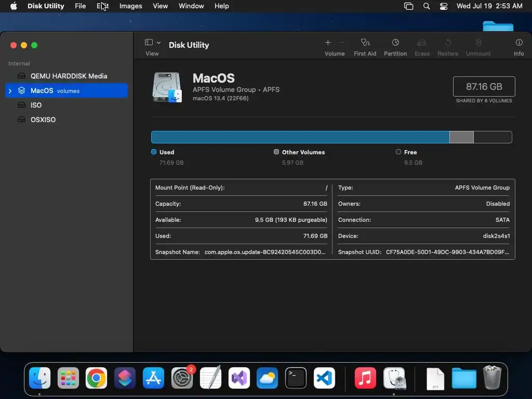Viewport: 532px width, 399px height.
Task: Open the blue folder stack in Dock
Action: click(464, 378)
